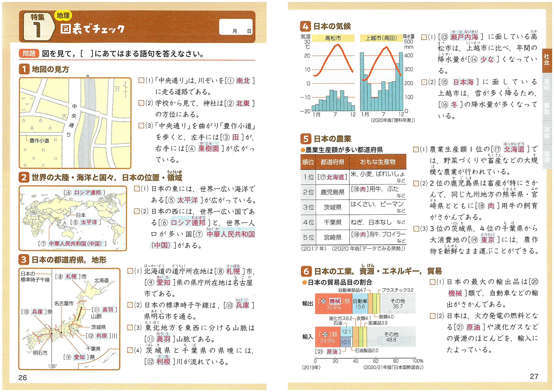Tick the checkbox for 「中央通り」は川ぞいを question
Screen dimensions: 554x392
click(x=141, y=80)
